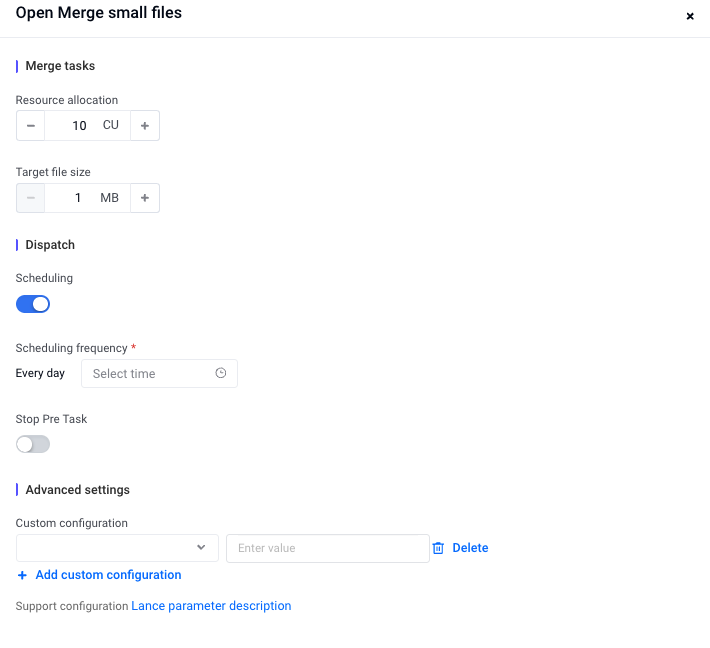This screenshot has width=710, height=648.
Task: Enable the Stop Pre Task toggle
Action: tap(33, 444)
